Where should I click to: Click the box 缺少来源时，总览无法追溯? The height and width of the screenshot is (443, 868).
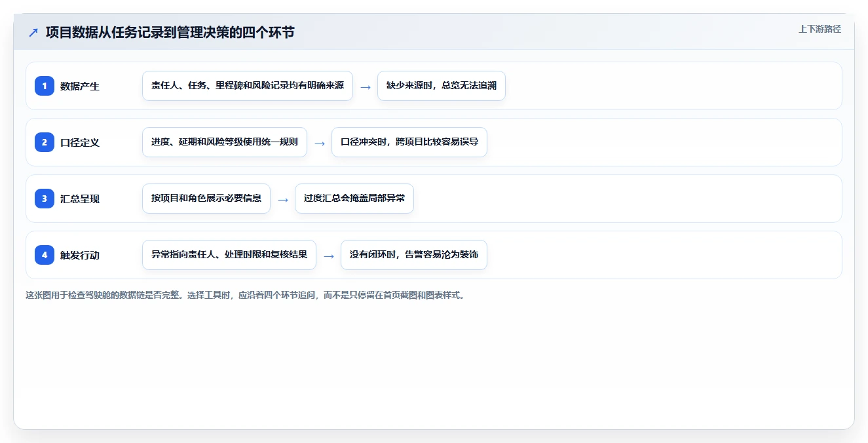pos(442,86)
